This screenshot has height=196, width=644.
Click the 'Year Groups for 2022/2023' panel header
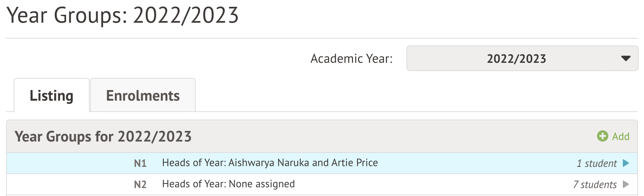coord(103,136)
